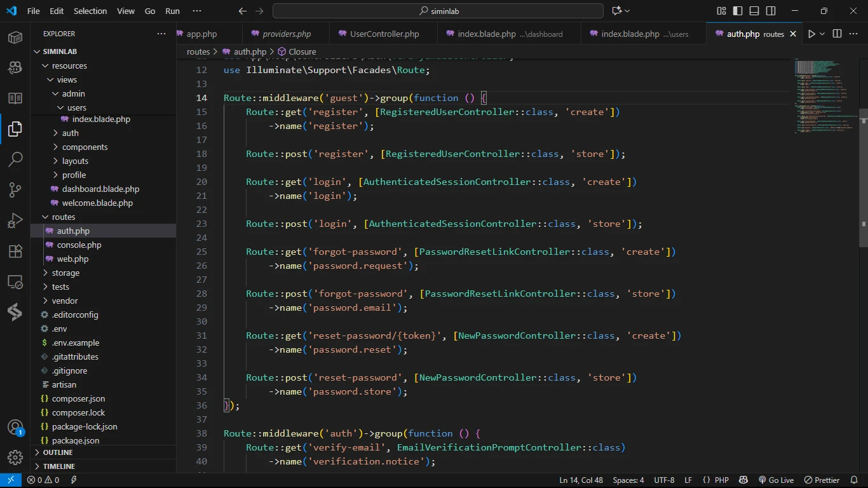Screen dimensions: 868x488
Task: Click the editor vertical scrollbar
Action: tap(863, 178)
